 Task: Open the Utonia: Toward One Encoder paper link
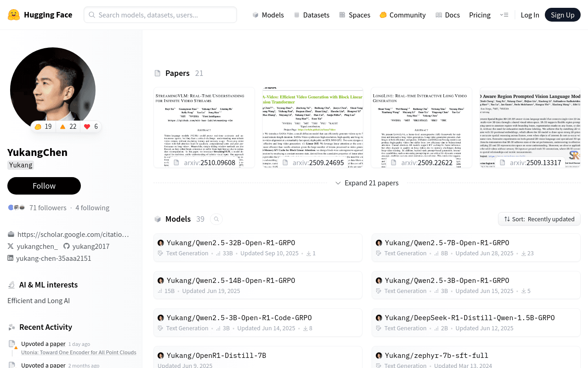79,352
